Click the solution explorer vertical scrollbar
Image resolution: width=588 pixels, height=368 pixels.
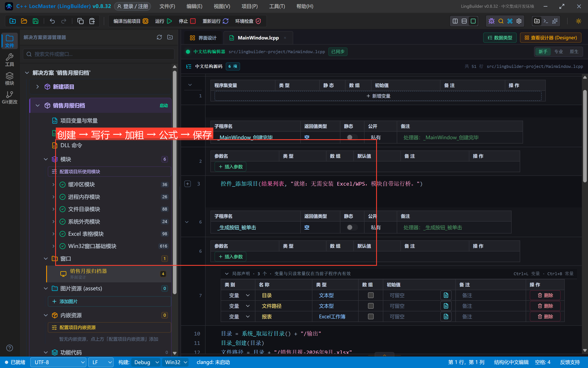174,183
